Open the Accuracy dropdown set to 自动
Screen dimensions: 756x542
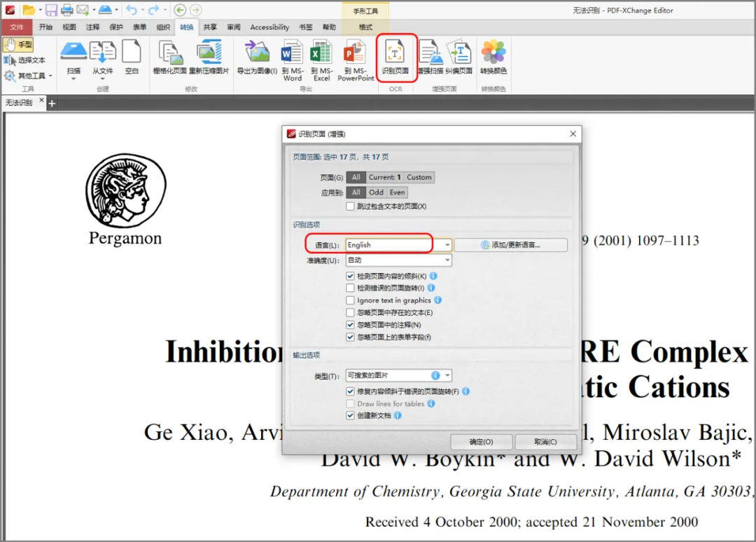[399, 260]
